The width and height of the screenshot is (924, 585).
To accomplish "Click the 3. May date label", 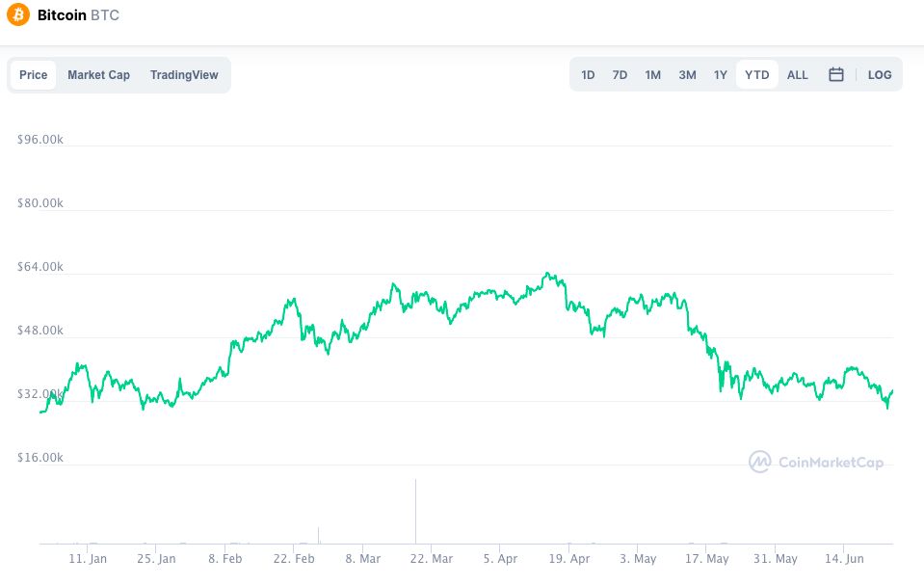I will [x=638, y=558].
